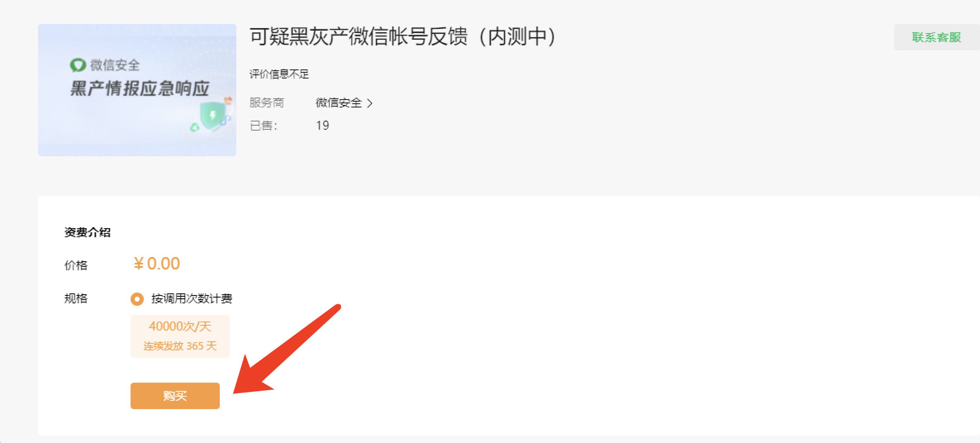Click the 黑产情报应急响应 product thumbnail

(x=137, y=90)
